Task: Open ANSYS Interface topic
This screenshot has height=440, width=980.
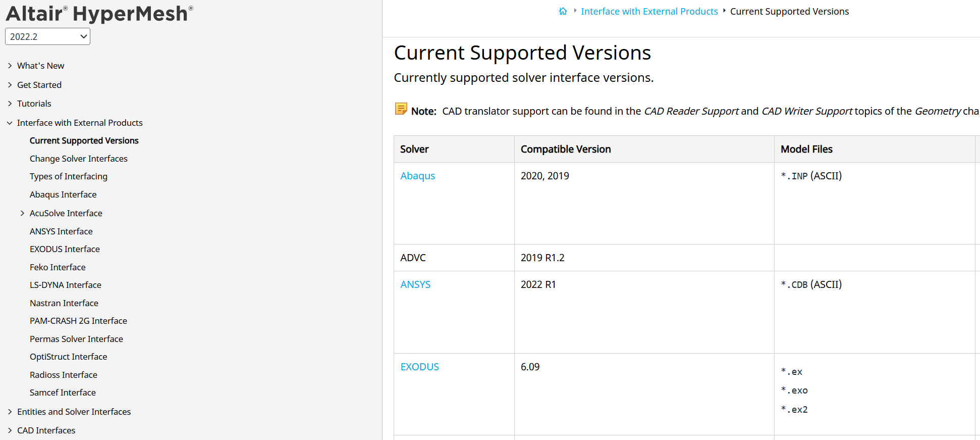Action: tap(61, 231)
